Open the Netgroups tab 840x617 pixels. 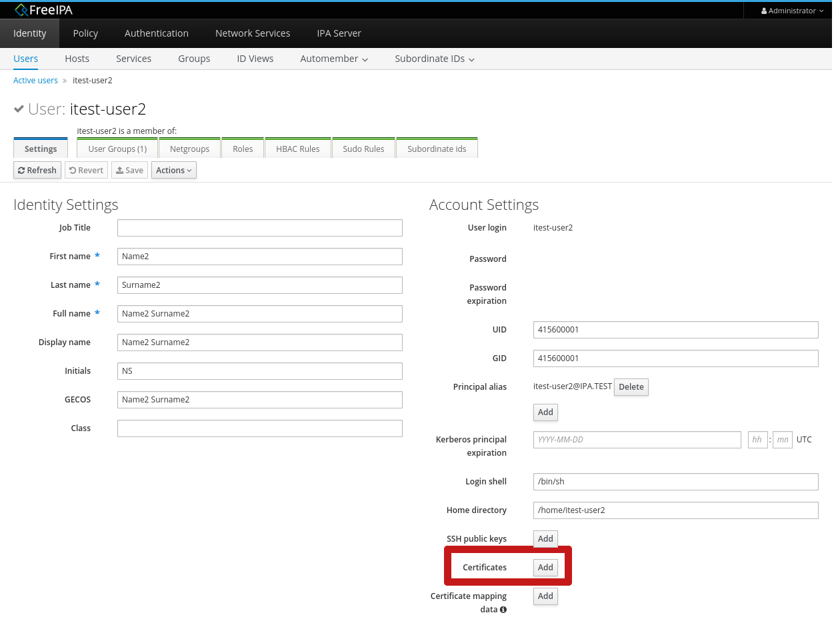(190, 149)
